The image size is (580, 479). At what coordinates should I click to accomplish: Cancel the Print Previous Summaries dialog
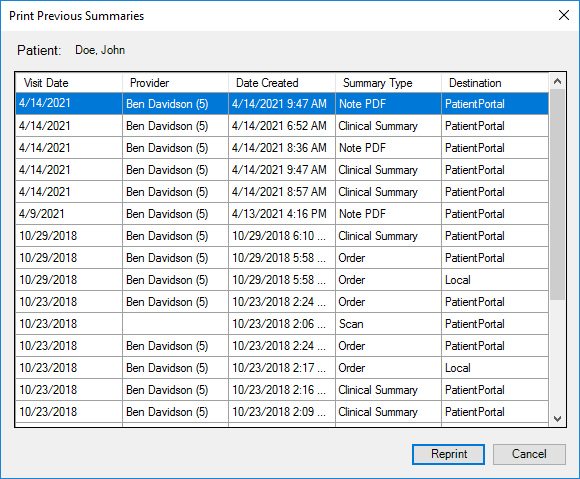(529, 454)
